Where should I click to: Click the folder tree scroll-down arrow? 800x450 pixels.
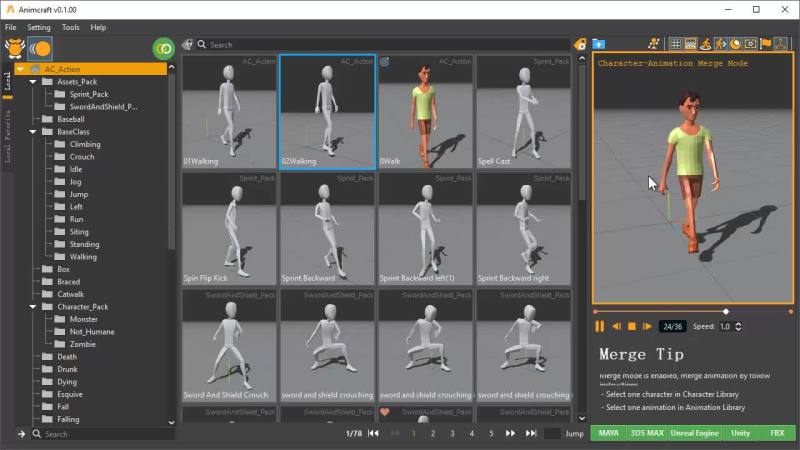tap(171, 422)
